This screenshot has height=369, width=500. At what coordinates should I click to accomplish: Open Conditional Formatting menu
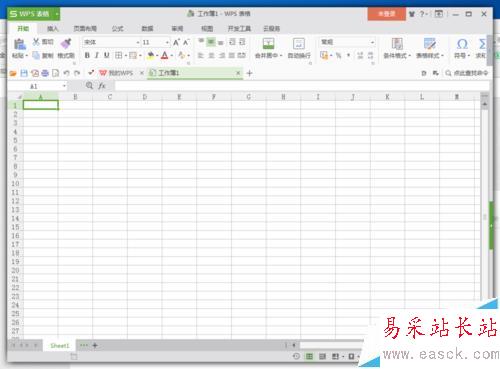pos(397,48)
